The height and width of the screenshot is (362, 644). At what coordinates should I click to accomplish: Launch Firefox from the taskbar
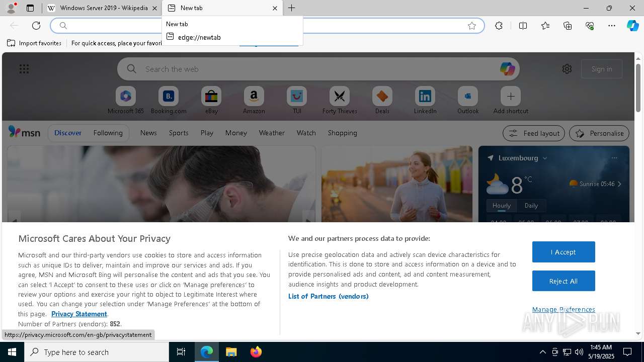pyautogui.click(x=256, y=352)
